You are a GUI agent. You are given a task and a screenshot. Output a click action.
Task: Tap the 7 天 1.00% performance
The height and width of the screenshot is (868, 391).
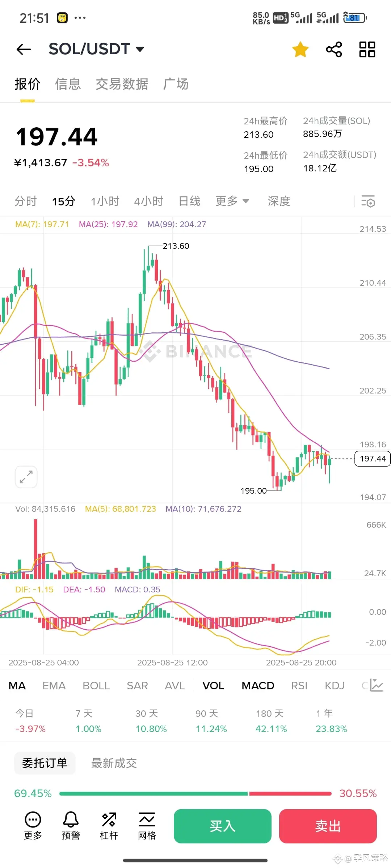pyautogui.click(x=88, y=721)
